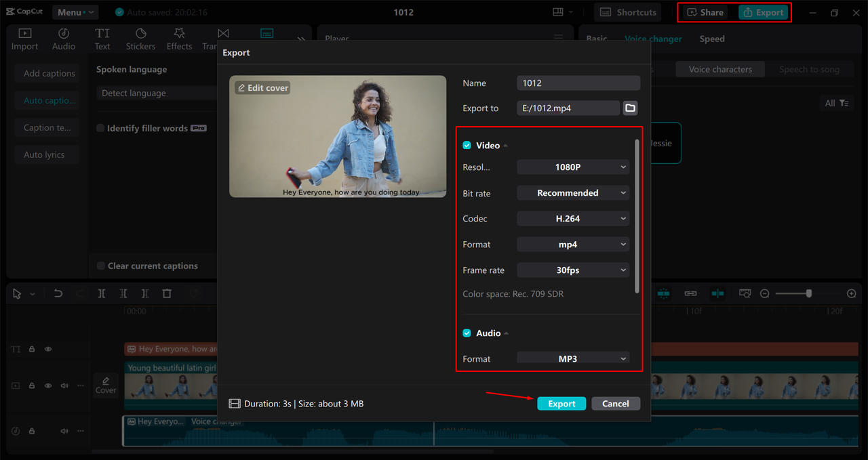
Task: Uncheck the Audio export checkbox
Action: point(467,333)
